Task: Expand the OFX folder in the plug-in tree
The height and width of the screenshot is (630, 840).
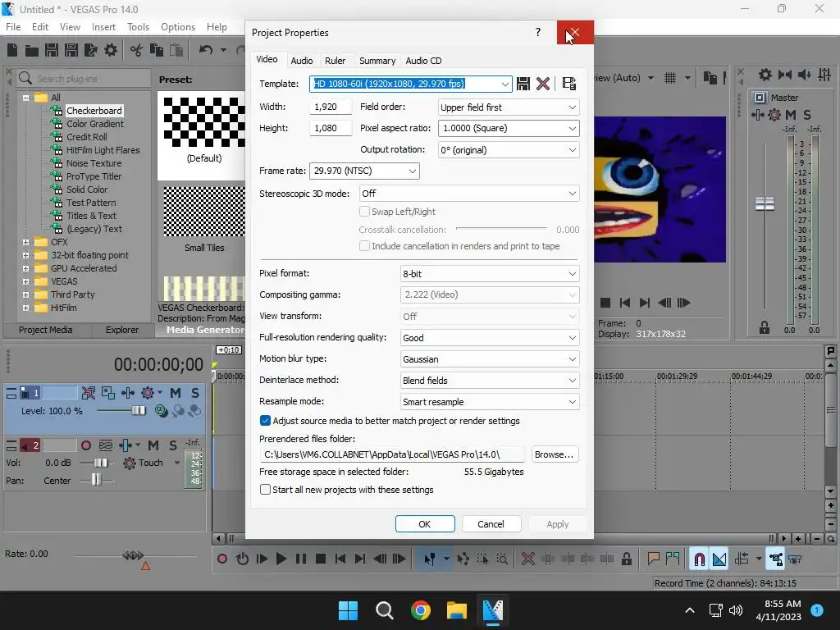Action: (x=25, y=242)
